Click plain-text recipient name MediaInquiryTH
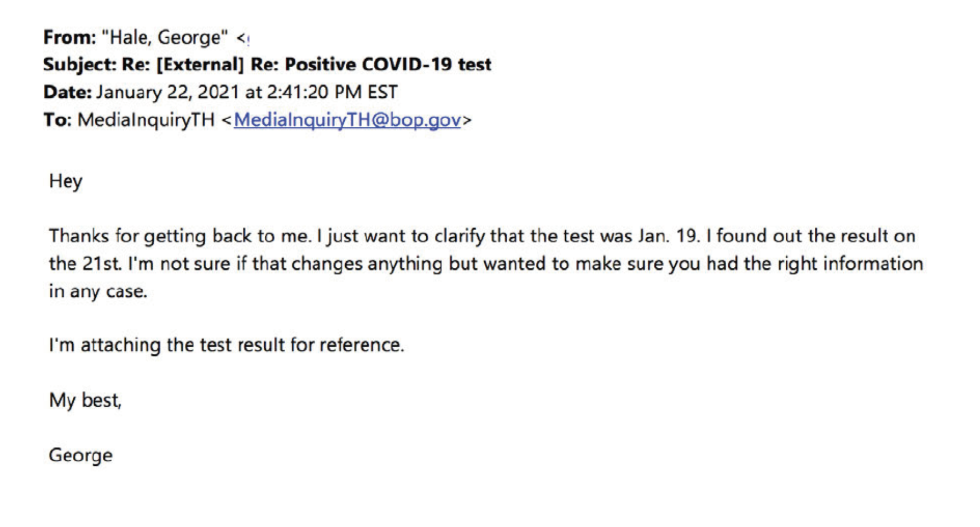 click(146, 120)
